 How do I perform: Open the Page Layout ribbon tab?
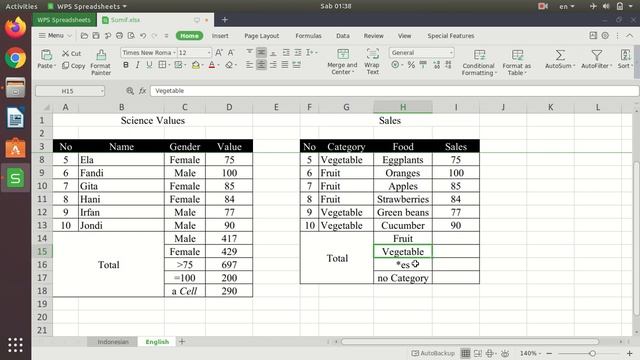point(262,36)
